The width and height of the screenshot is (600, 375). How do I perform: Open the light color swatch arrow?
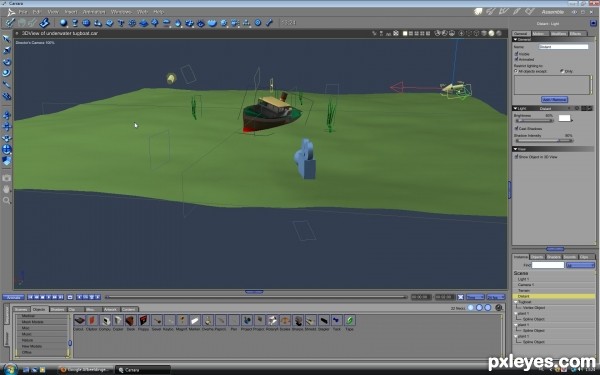click(572, 120)
